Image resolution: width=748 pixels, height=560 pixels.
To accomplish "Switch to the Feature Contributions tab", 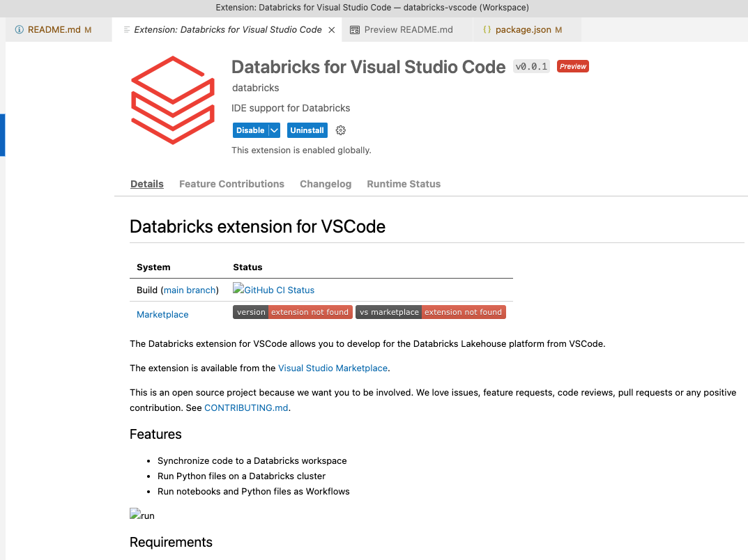I will [231, 184].
